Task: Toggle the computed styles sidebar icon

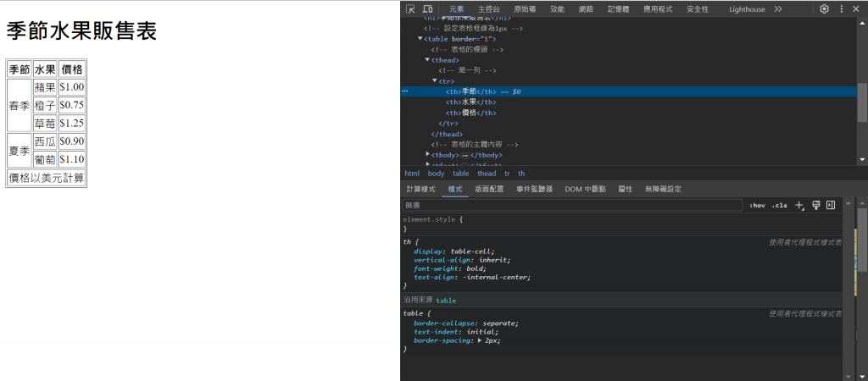Action: pos(831,205)
